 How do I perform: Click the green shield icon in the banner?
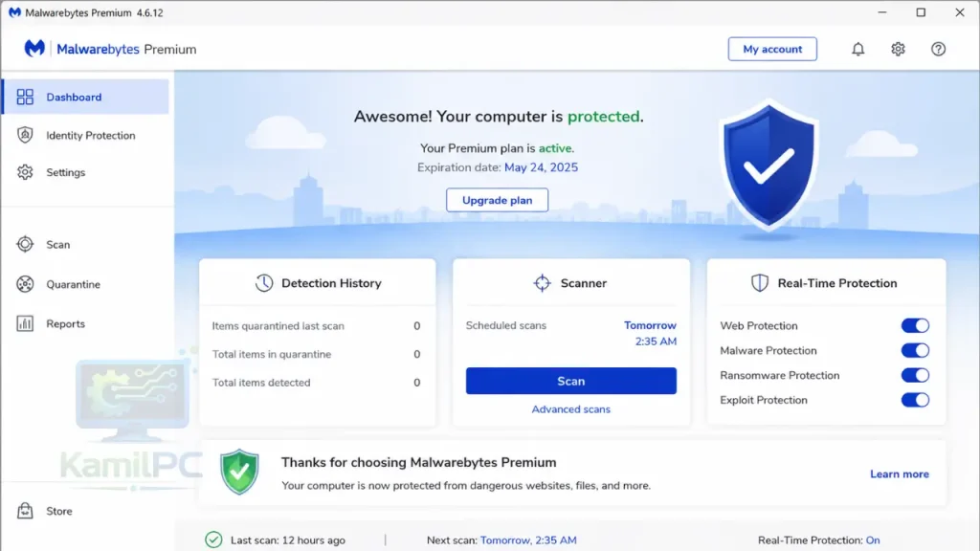239,472
